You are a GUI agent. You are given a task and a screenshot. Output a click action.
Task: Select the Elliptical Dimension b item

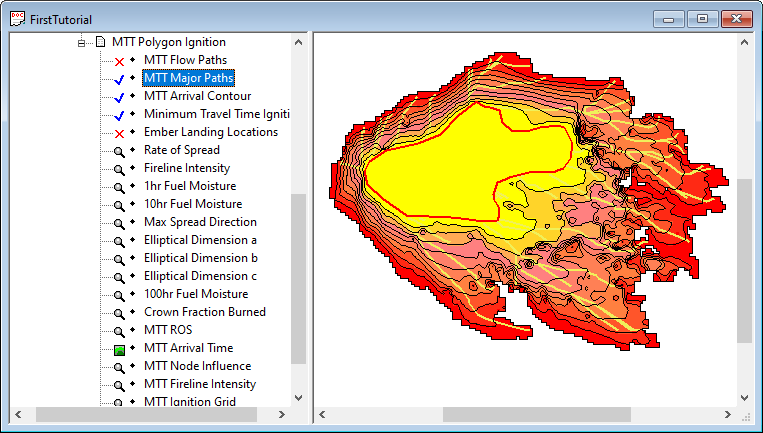pyautogui.click(x=200, y=258)
